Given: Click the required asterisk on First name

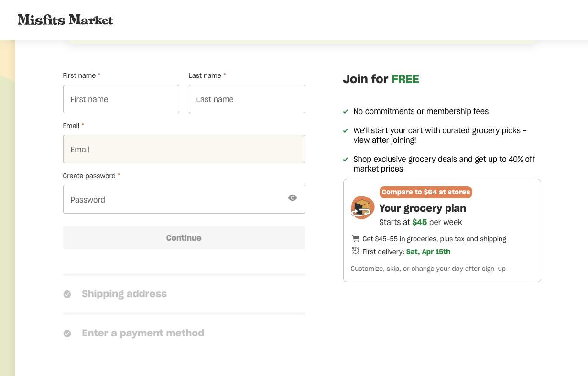Looking at the screenshot, I should [x=99, y=74].
